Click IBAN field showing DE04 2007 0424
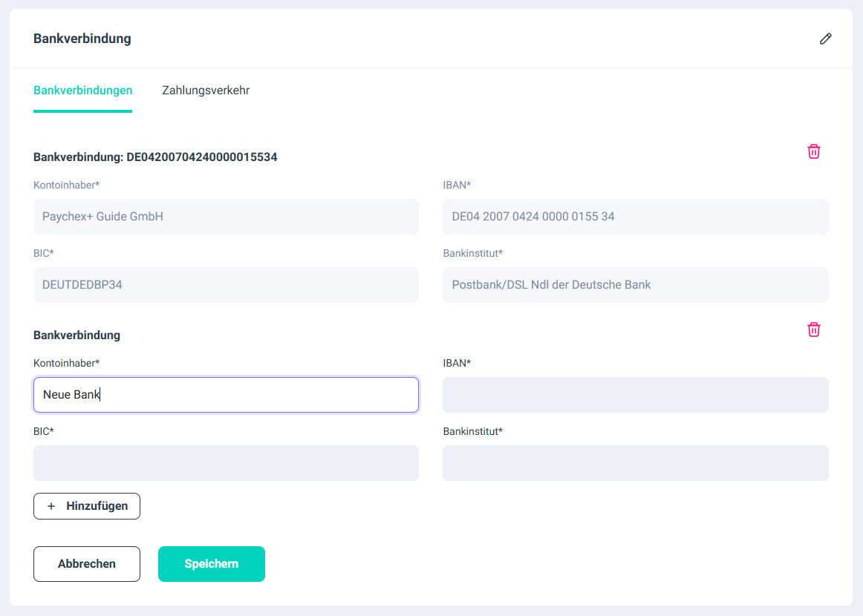This screenshot has width=863, height=616. click(635, 217)
